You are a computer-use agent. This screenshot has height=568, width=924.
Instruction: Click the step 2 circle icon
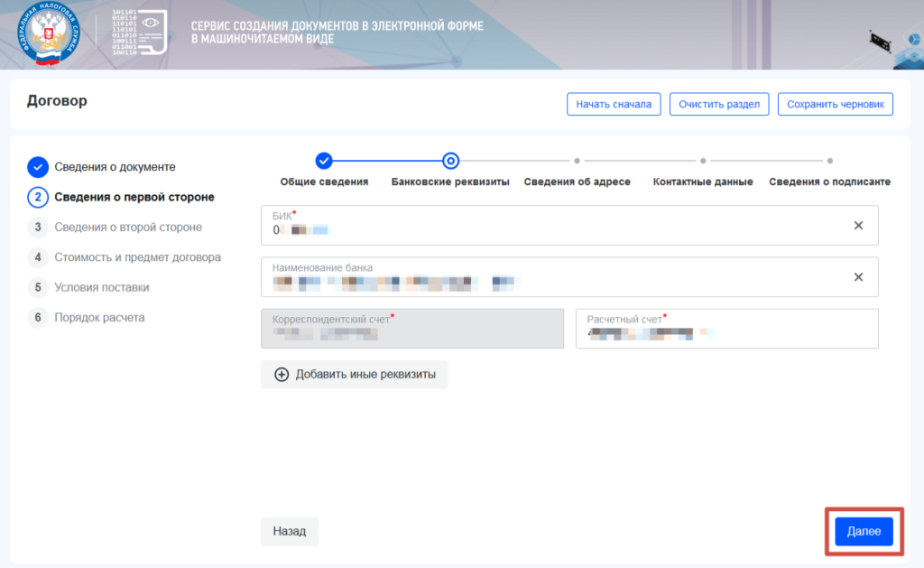click(38, 197)
